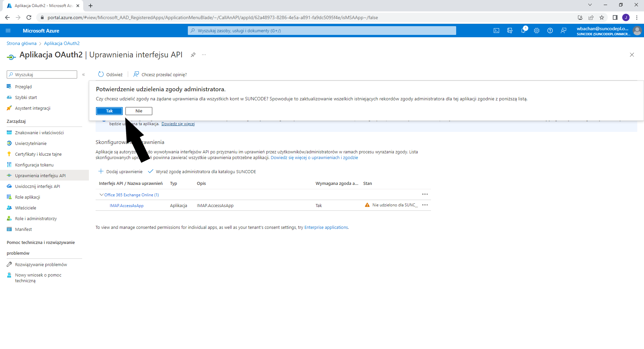The image size is (644, 349).
Task: Open notifications bell icon
Action: coord(523,31)
